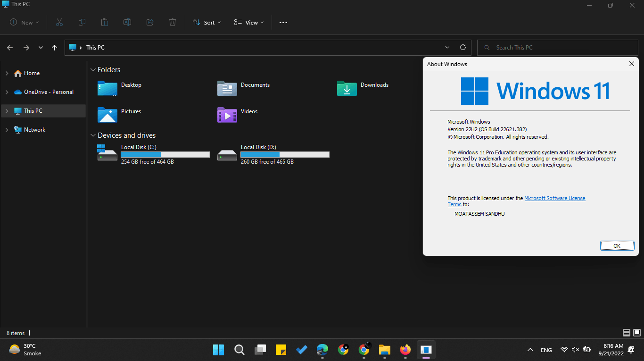Refresh the This PC view
The width and height of the screenshot is (644, 361).
tap(463, 48)
